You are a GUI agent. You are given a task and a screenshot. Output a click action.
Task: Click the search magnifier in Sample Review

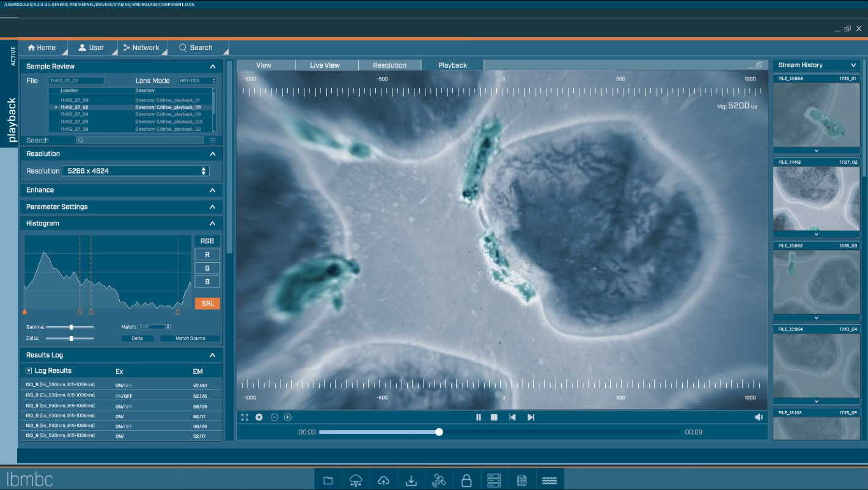point(80,141)
